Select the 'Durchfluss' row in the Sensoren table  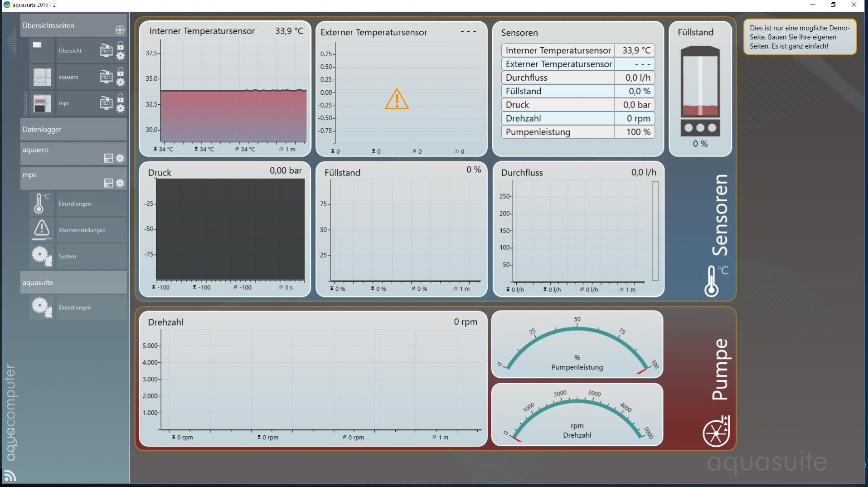(x=578, y=78)
